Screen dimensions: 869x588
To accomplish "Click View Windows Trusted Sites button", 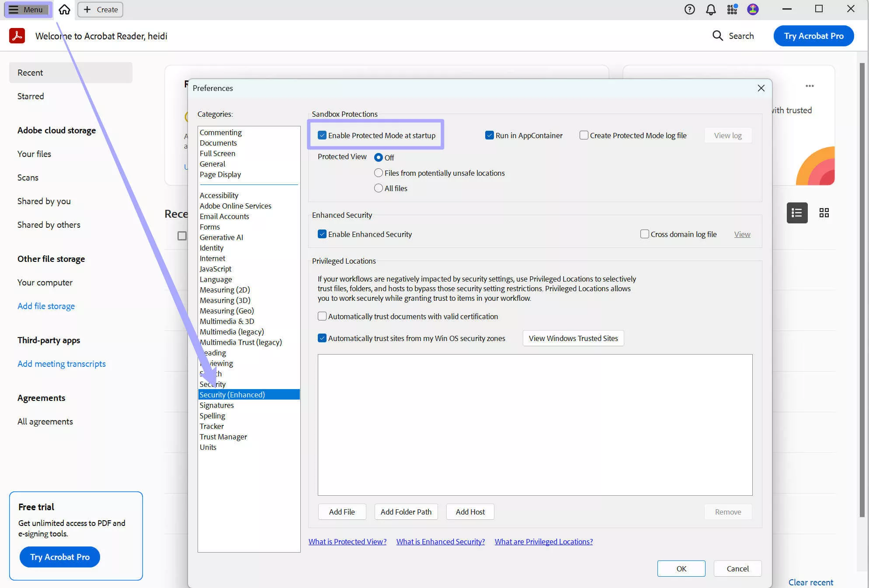I will pos(573,338).
